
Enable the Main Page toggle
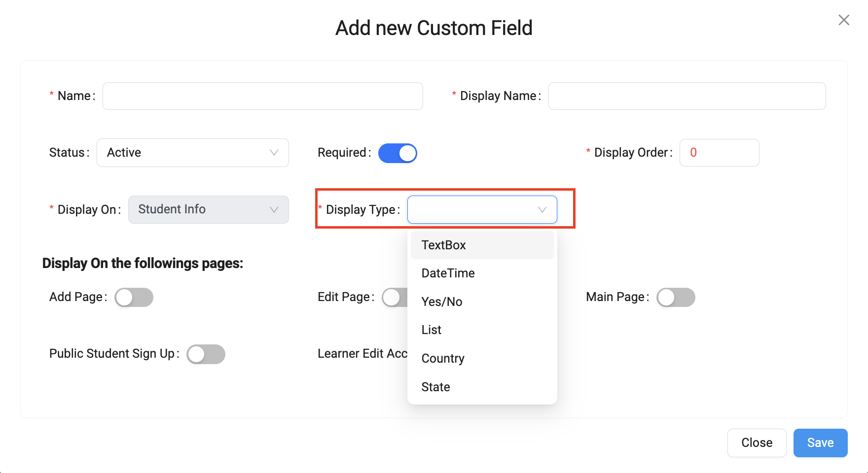coord(675,298)
